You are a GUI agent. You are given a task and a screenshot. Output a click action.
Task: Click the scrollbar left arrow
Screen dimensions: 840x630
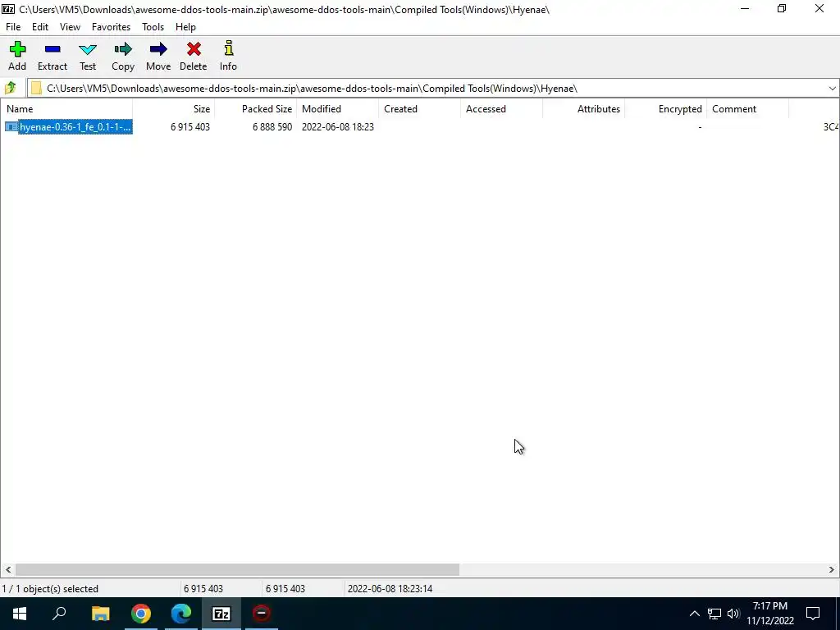(x=7, y=569)
